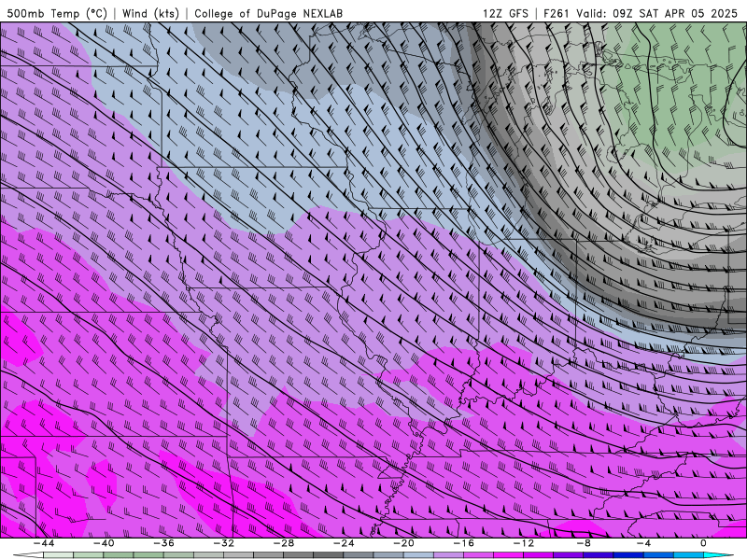Click the -44 legend value

click(43, 543)
